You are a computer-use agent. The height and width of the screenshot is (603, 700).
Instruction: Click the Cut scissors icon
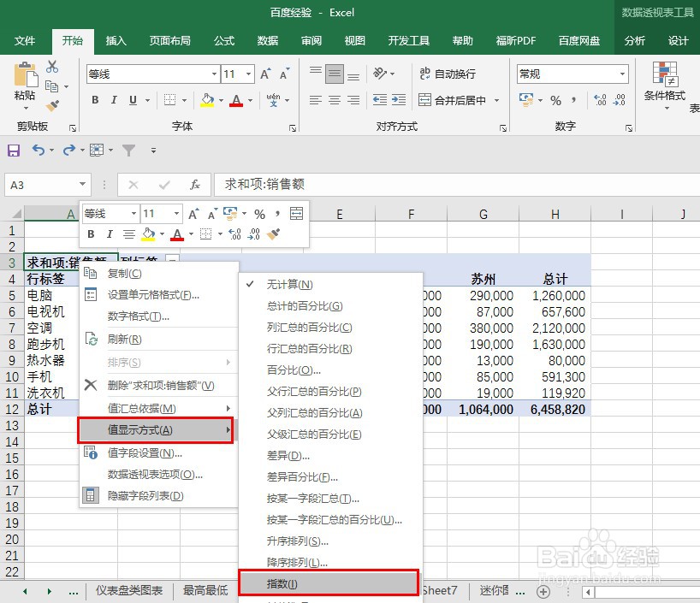coord(52,67)
